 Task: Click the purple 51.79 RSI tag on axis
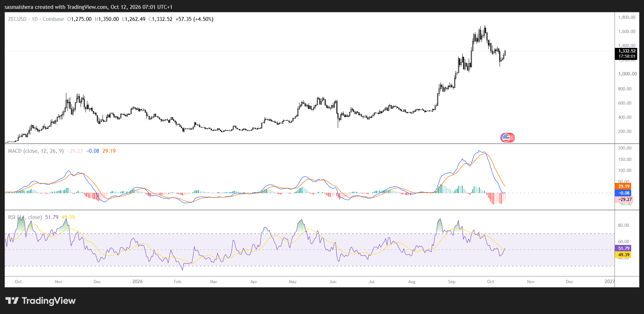pyautogui.click(x=623, y=248)
